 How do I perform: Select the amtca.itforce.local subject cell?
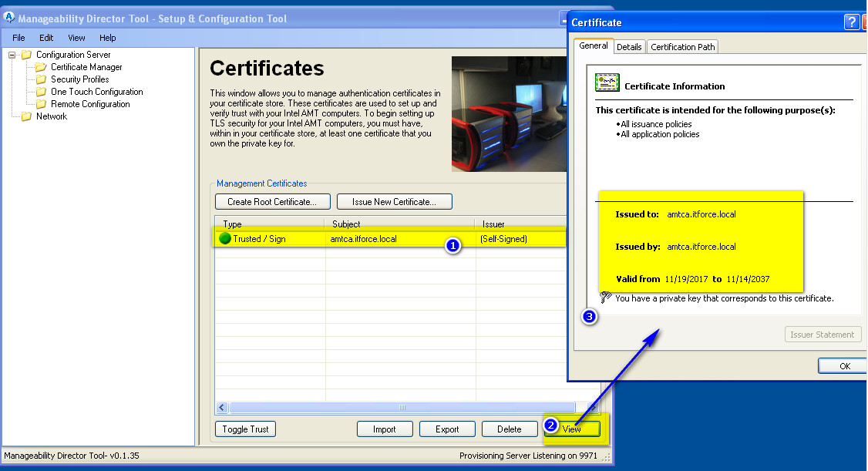tap(363, 238)
